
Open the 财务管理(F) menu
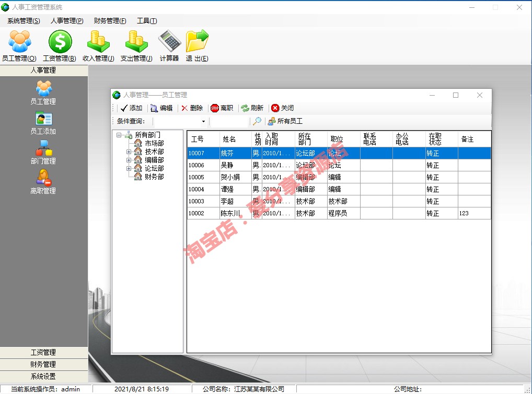[110, 21]
